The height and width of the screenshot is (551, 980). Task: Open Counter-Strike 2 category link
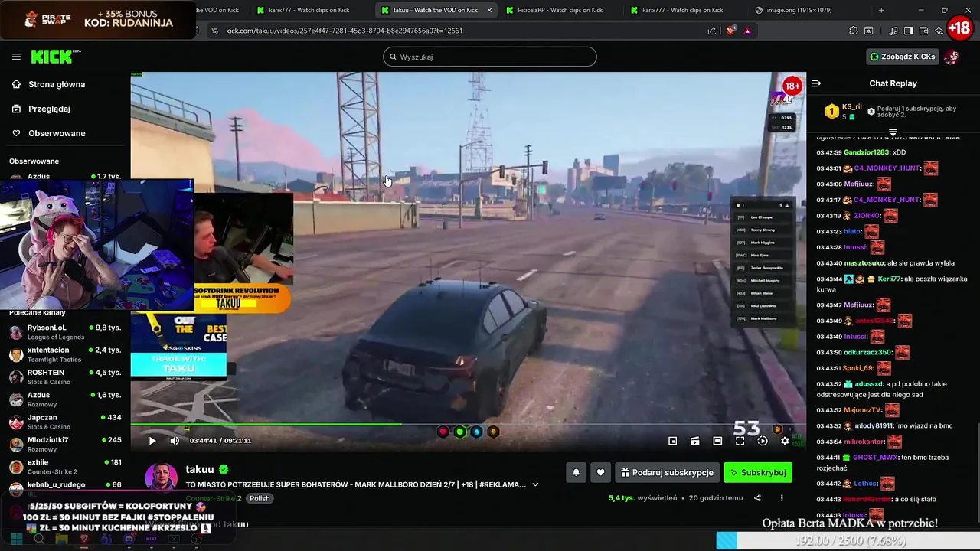[x=214, y=498]
